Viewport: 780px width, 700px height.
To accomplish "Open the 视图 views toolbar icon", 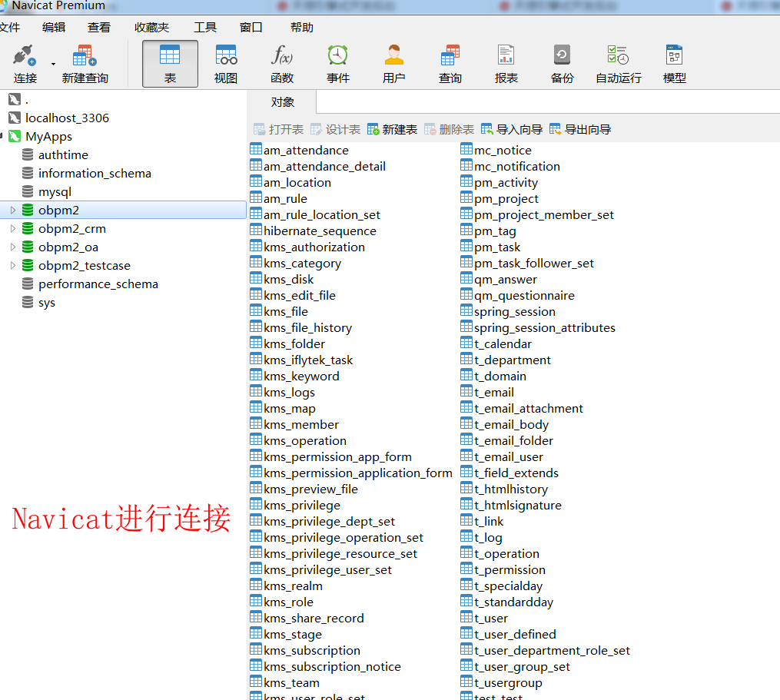I will pos(226,55).
